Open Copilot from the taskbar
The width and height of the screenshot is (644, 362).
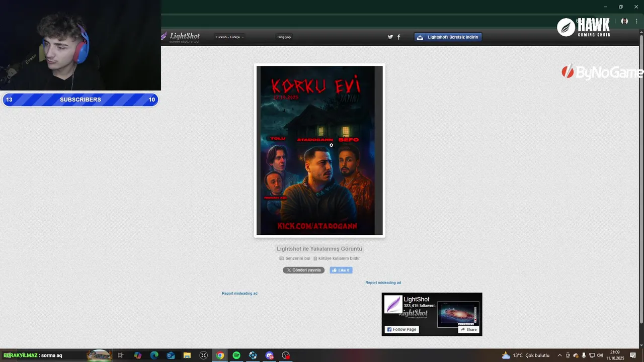click(x=137, y=355)
